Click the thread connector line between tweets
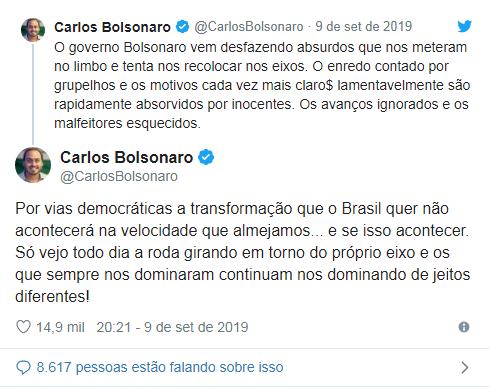 click(x=33, y=94)
